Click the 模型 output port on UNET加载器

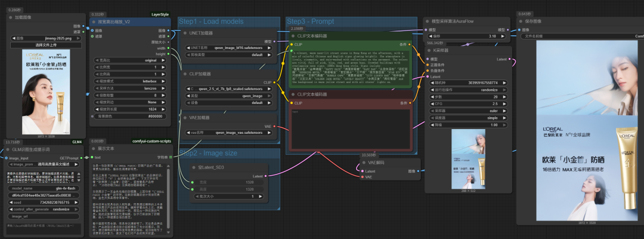274,42
